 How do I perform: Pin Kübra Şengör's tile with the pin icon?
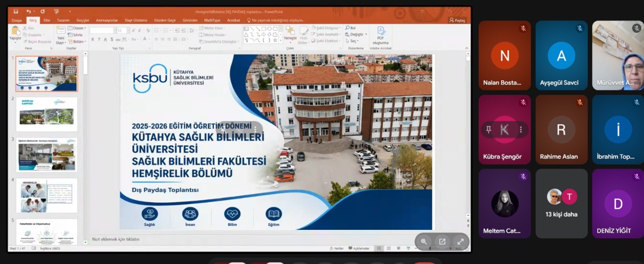[x=488, y=129]
